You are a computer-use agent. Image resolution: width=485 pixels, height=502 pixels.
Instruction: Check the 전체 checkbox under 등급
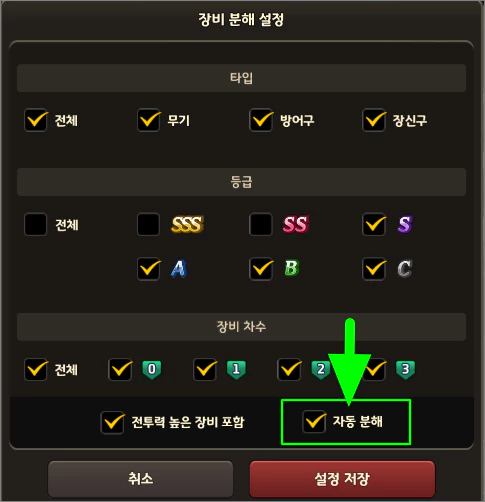pyautogui.click(x=35, y=224)
